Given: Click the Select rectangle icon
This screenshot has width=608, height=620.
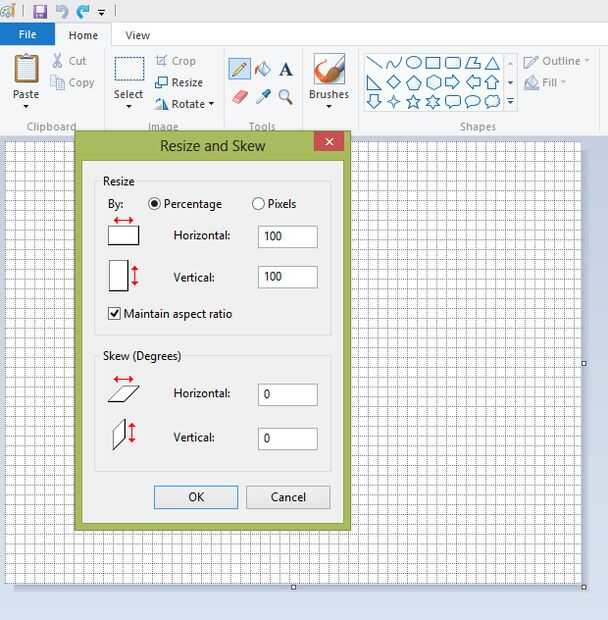Looking at the screenshot, I should point(129,69).
